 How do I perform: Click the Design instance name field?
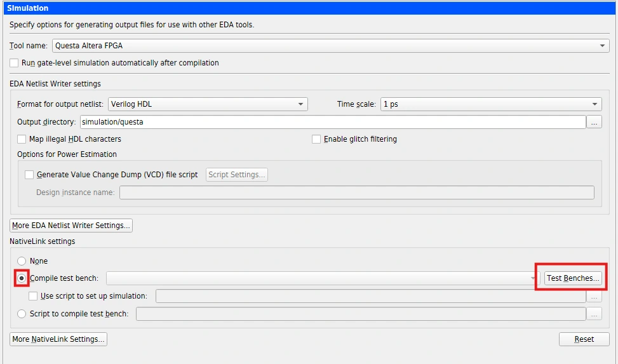click(356, 192)
